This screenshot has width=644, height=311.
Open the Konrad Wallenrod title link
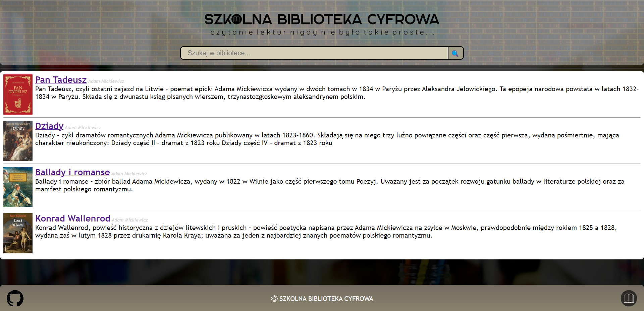point(72,219)
